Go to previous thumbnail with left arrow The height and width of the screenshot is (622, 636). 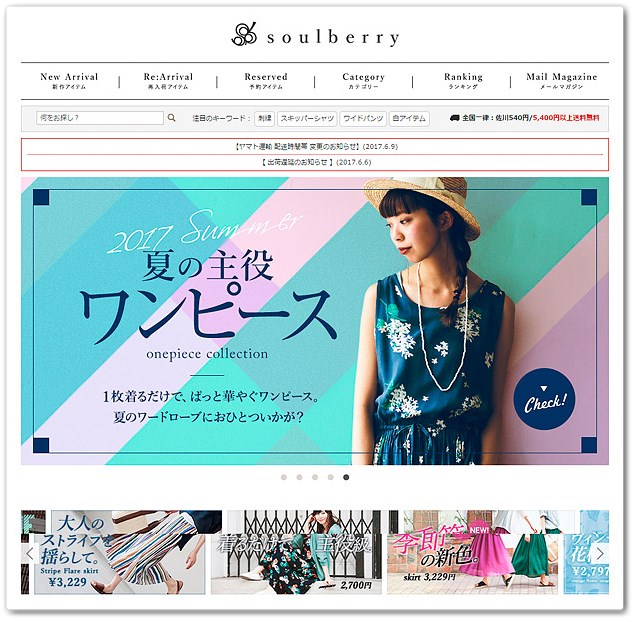30,553
